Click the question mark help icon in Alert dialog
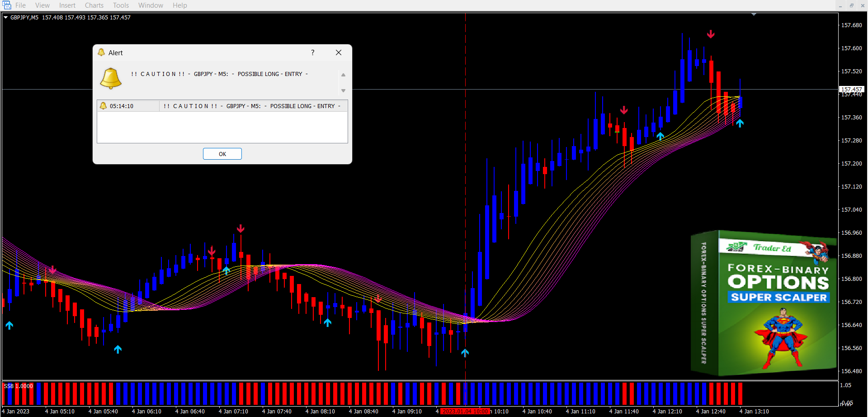The image size is (868, 417). 312,52
